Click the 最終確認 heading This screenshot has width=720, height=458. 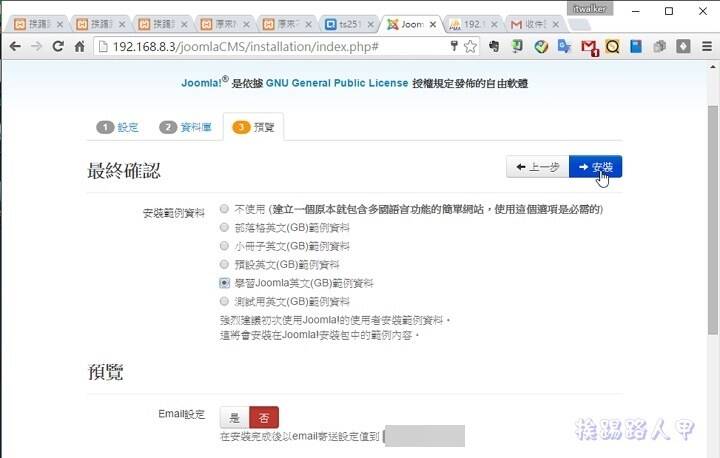click(x=124, y=171)
